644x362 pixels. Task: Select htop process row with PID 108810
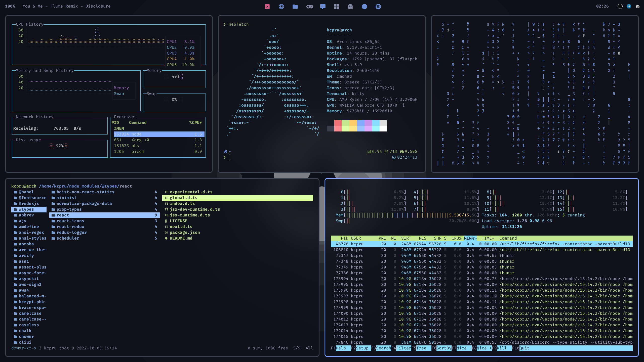481,250
